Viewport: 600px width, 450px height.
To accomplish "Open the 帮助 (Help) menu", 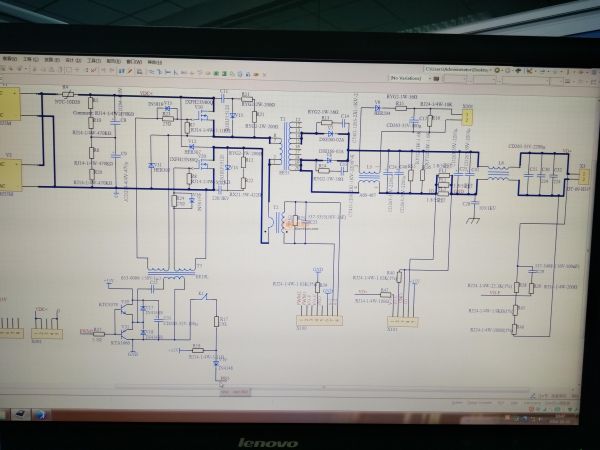I will pos(155,62).
